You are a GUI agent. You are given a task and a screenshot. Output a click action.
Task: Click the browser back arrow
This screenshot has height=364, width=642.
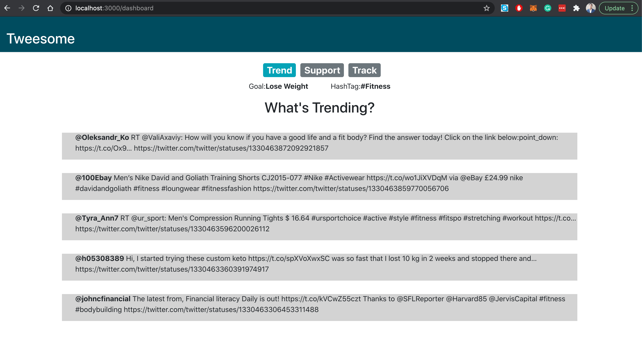coord(7,8)
